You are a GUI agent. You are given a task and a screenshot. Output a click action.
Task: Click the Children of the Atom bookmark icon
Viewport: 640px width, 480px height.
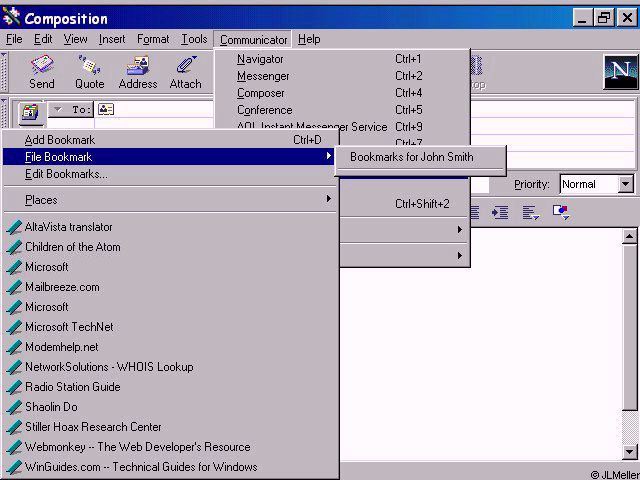pyautogui.click(x=14, y=247)
